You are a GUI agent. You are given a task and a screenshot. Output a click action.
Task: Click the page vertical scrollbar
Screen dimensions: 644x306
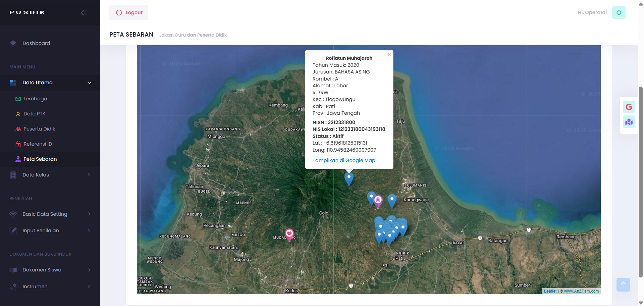point(641,181)
